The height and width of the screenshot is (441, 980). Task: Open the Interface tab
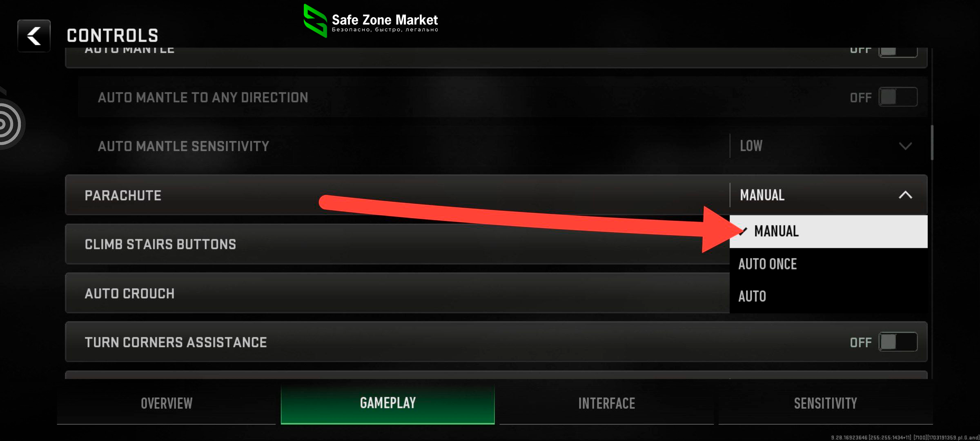click(606, 403)
